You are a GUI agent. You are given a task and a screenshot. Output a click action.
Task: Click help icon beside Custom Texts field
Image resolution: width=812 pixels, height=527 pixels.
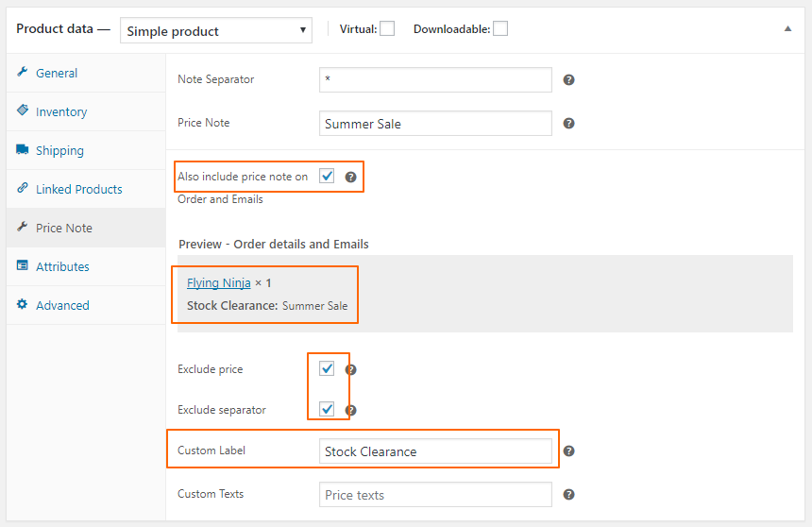click(x=568, y=495)
